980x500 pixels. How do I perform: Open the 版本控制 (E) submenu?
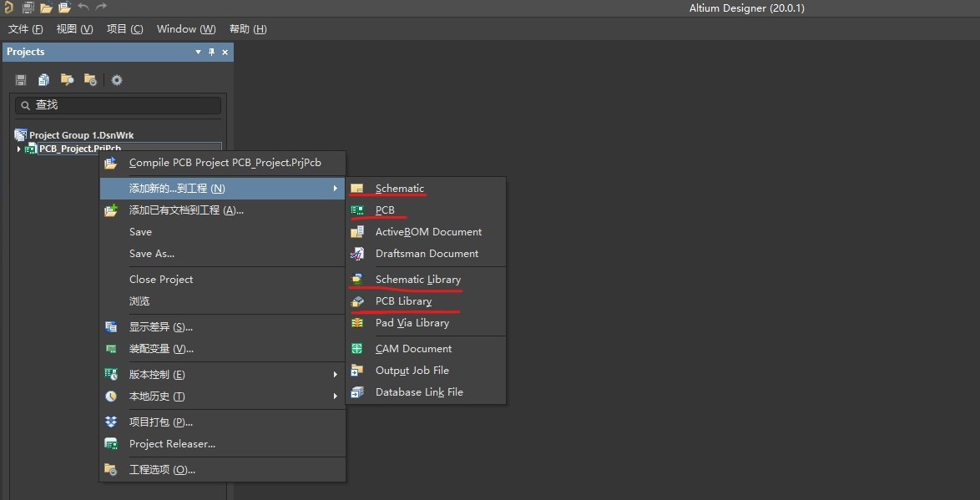pyautogui.click(x=223, y=375)
